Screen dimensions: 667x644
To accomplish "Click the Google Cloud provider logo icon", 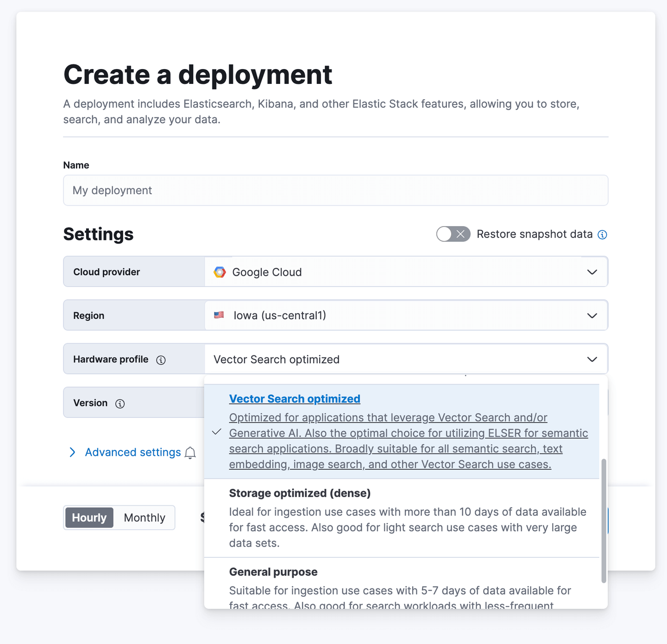I will (x=220, y=272).
